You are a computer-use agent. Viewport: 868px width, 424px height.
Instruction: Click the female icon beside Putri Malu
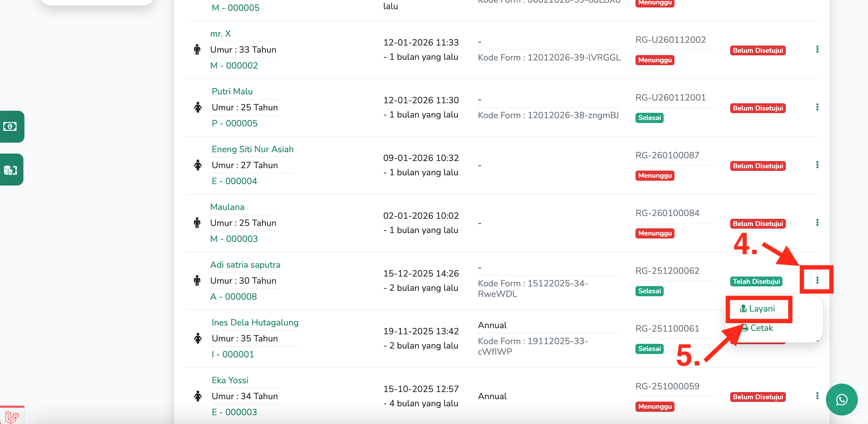(x=198, y=107)
